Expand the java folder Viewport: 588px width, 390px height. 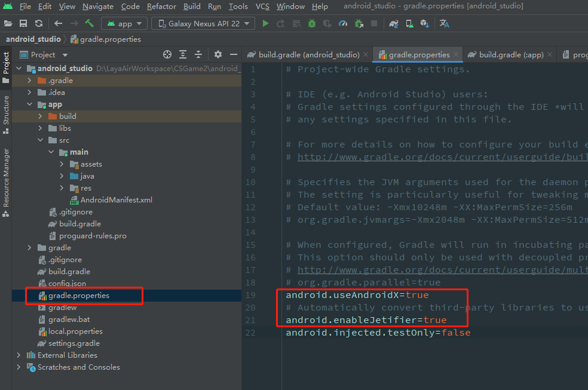click(x=62, y=176)
